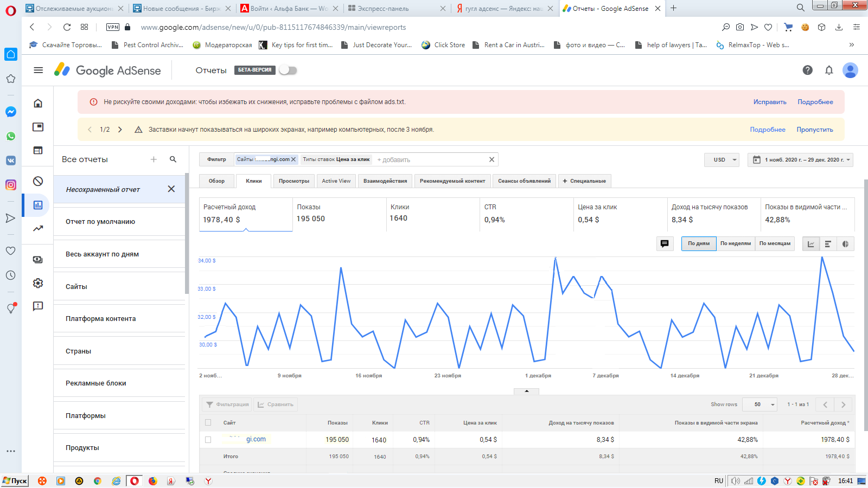
Task: Open the notifications bell icon
Action: pyautogui.click(x=829, y=70)
